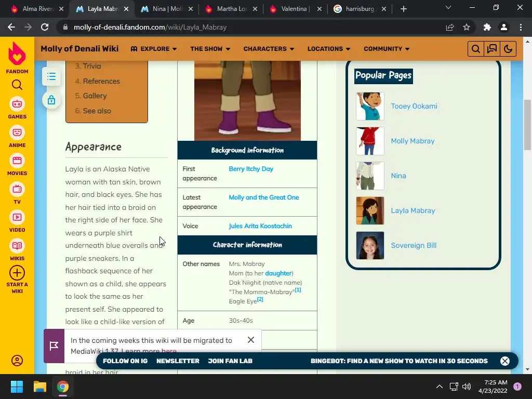This screenshot has width=532, height=399.
Task: Switch to the harrisburg Google tab
Action: point(359,9)
